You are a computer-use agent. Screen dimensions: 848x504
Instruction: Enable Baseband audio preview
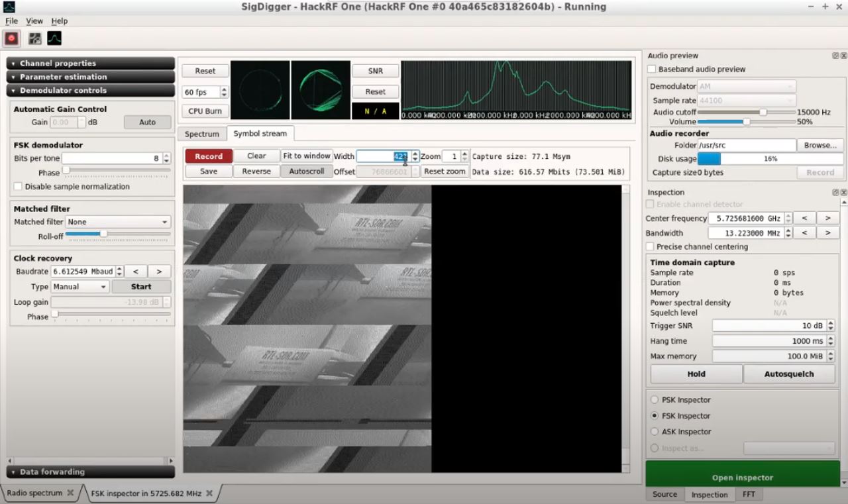click(x=652, y=69)
